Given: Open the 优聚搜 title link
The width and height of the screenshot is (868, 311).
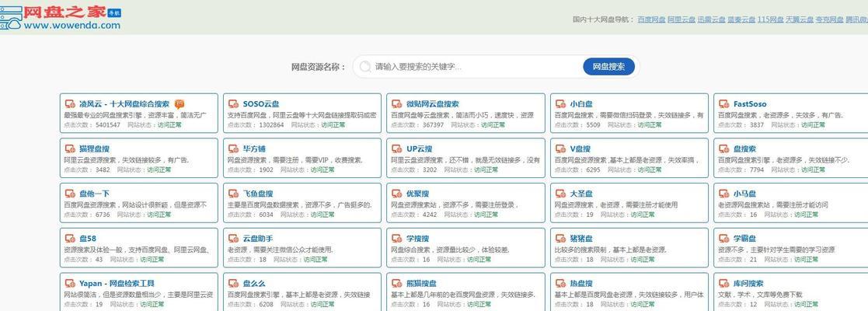Looking at the screenshot, I should point(417,194).
